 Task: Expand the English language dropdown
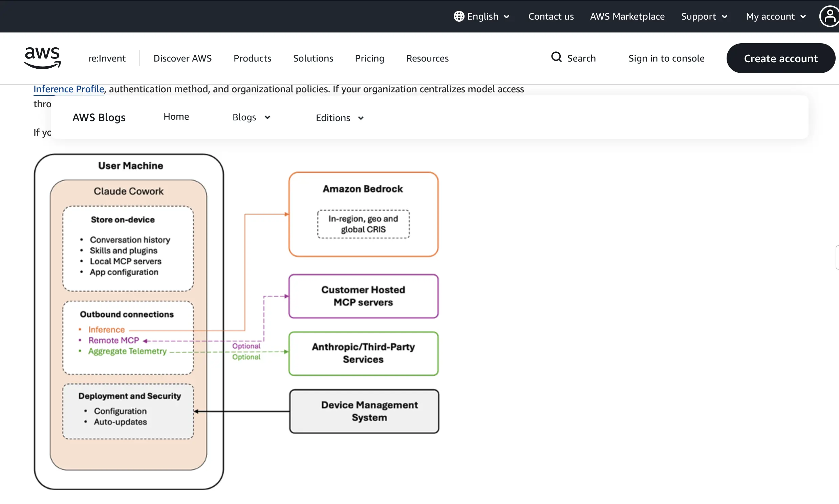pyautogui.click(x=482, y=16)
